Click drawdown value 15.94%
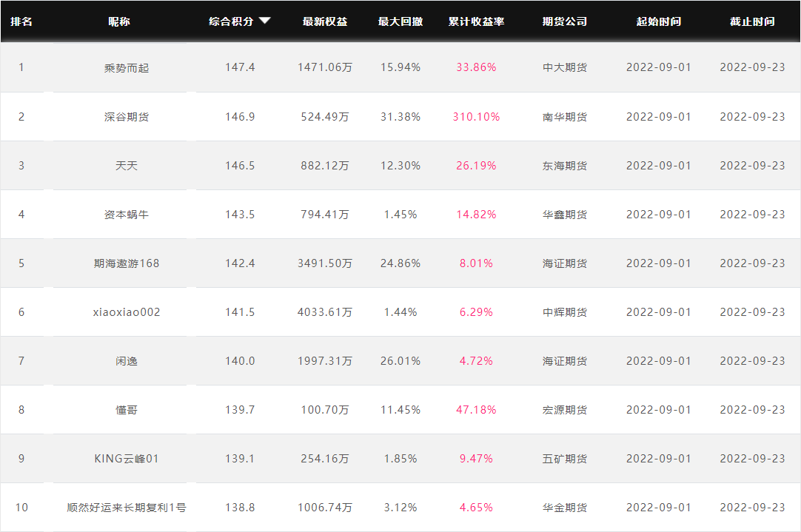The image size is (801, 532). (x=400, y=67)
